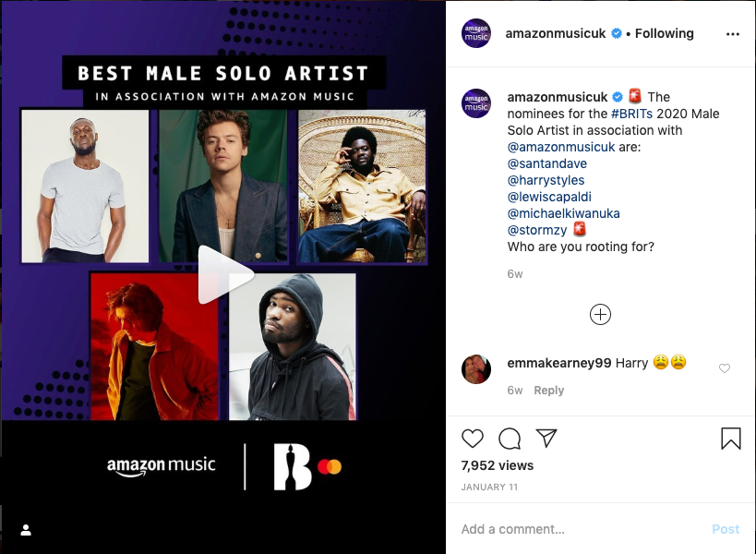
Task: Play the video with the play button
Action: [224, 275]
